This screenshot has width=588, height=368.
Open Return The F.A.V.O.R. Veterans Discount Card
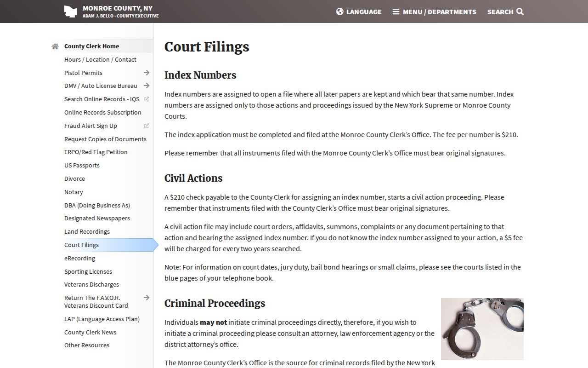[96, 302]
